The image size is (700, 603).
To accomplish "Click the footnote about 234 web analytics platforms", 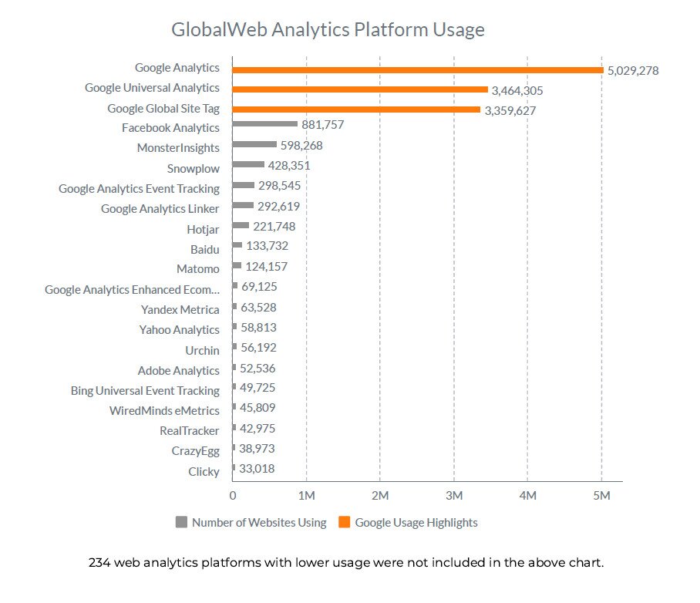I will 346,562.
